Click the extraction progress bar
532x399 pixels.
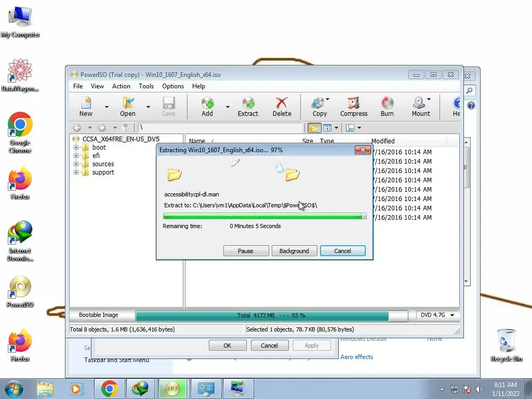click(x=264, y=216)
